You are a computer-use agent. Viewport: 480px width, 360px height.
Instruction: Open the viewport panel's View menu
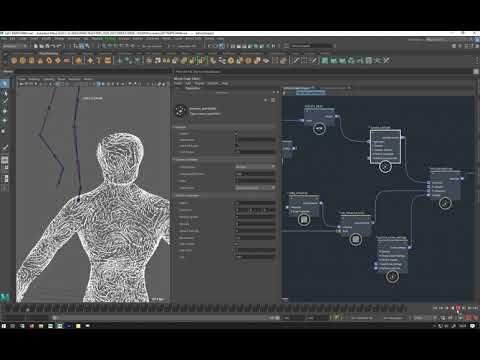coord(21,79)
